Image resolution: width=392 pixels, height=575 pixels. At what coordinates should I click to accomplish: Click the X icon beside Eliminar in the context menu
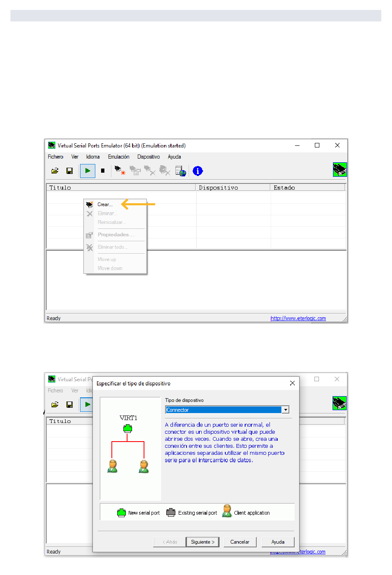click(90, 214)
